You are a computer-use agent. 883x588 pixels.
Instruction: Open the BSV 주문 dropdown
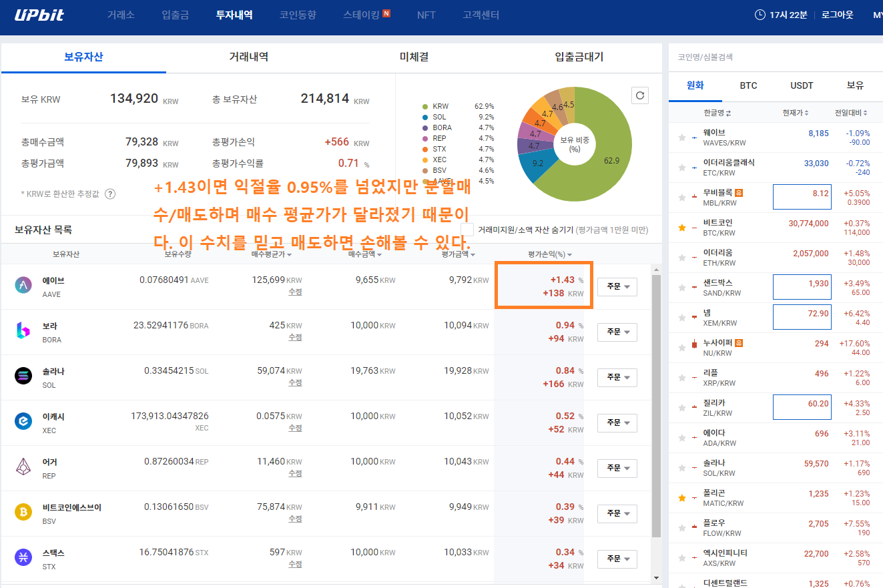(617, 514)
